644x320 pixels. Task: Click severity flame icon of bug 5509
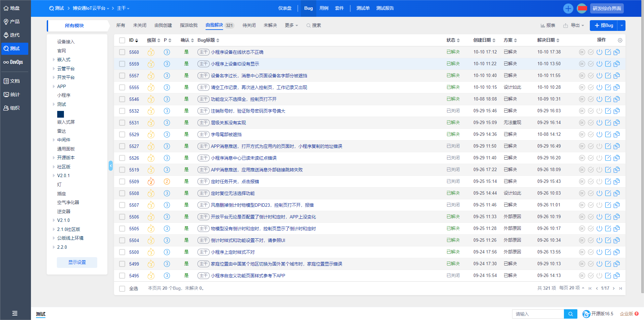point(151,182)
